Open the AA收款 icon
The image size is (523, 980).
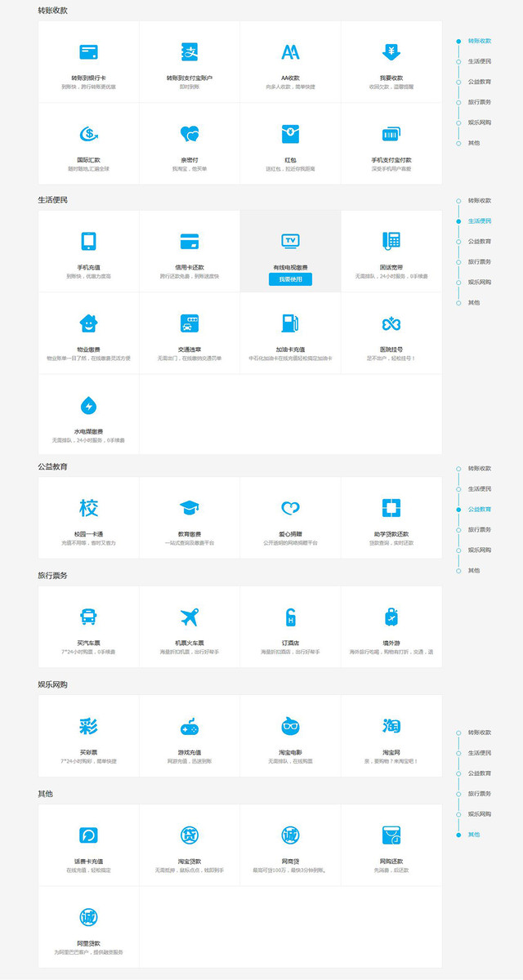(x=290, y=52)
